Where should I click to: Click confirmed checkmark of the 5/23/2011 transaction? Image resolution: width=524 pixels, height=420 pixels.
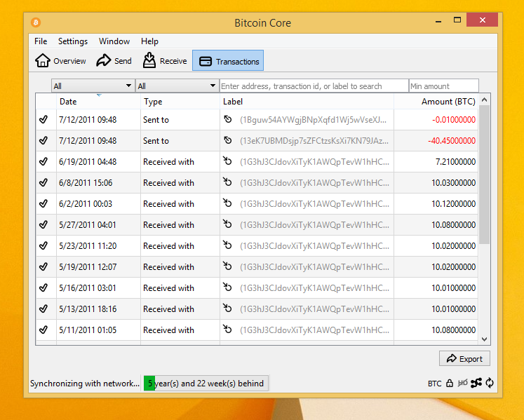(x=43, y=245)
